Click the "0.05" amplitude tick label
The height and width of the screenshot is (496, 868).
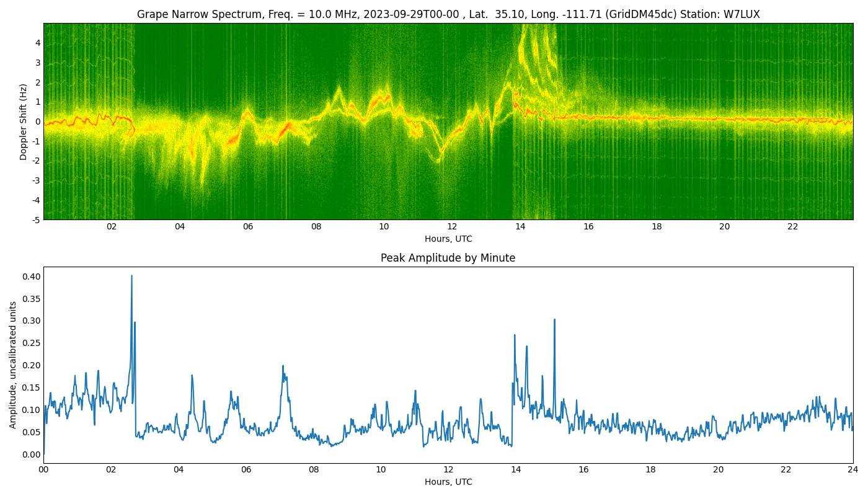(32, 432)
